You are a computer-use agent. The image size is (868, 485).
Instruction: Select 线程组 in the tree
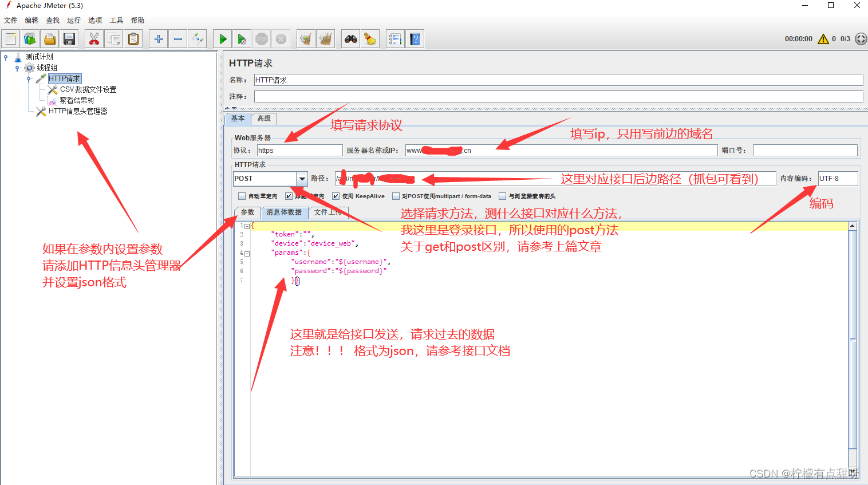47,68
